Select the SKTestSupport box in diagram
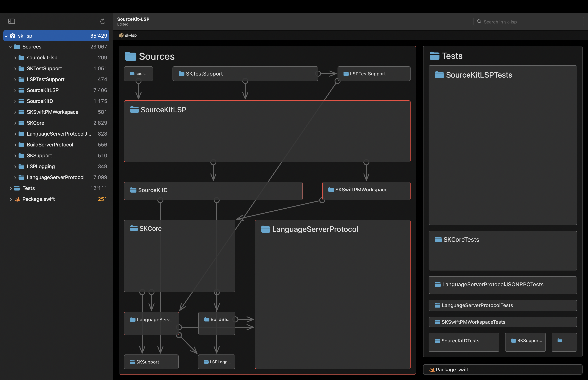Image resolution: width=588 pixels, height=380 pixels. (245, 73)
